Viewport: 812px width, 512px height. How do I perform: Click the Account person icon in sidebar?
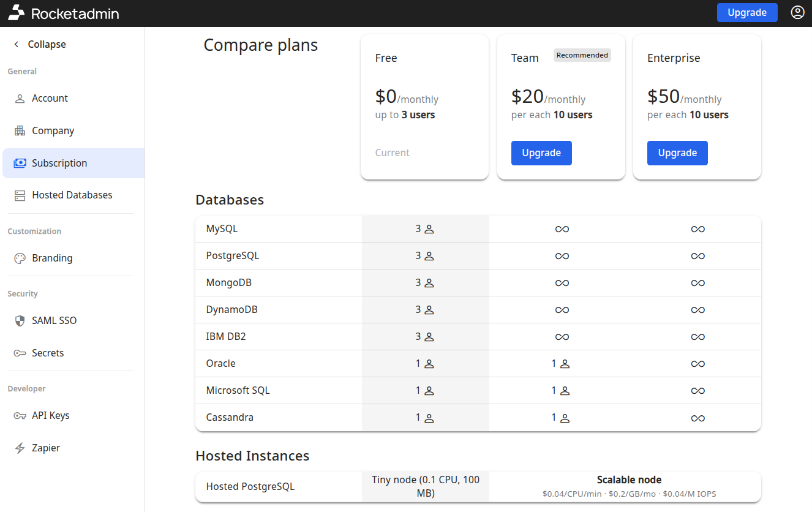pos(20,99)
